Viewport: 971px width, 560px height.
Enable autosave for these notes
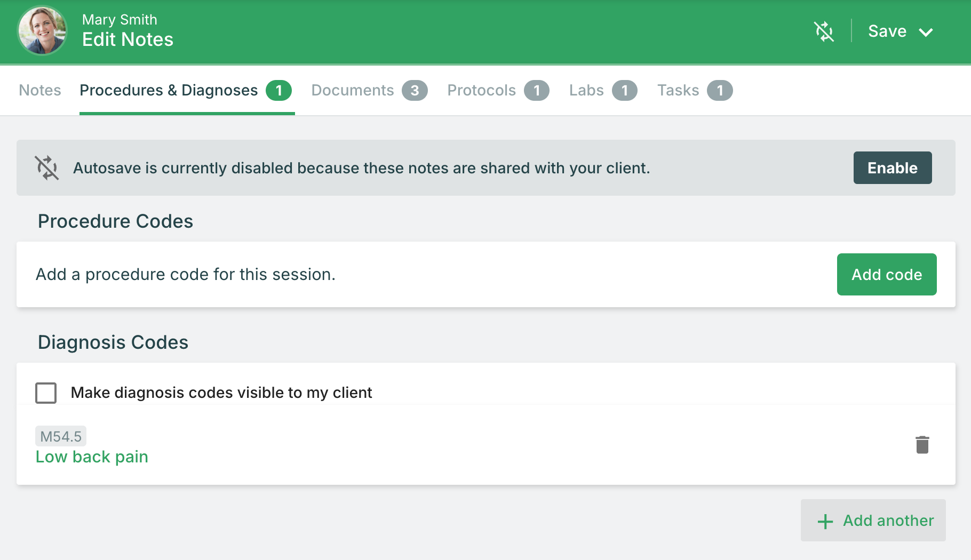(x=893, y=168)
